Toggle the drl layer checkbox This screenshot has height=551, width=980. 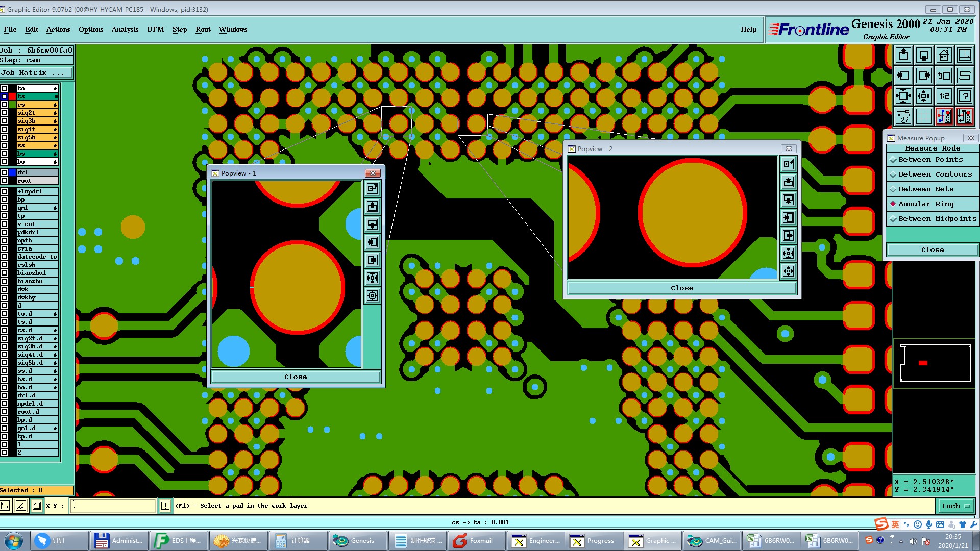4,172
